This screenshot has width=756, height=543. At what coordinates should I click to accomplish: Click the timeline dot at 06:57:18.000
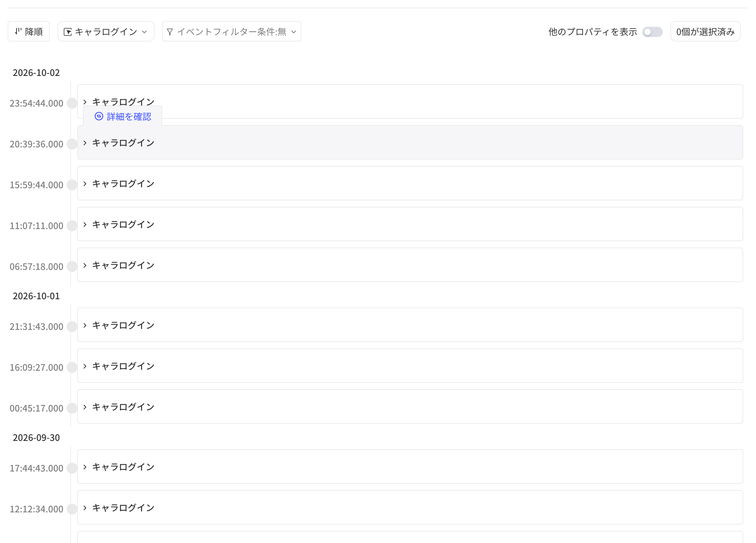click(x=72, y=266)
